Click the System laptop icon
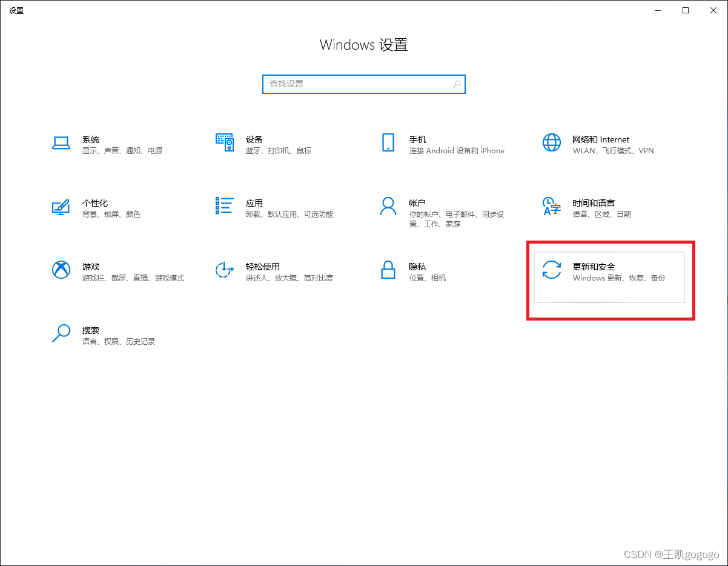This screenshot has width=728, height=566. (x=61, y=142)
